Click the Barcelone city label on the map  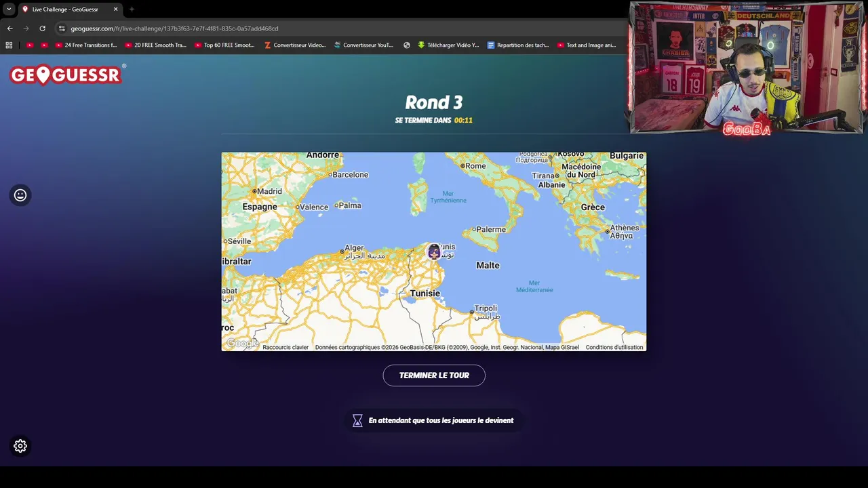(350, 174)
